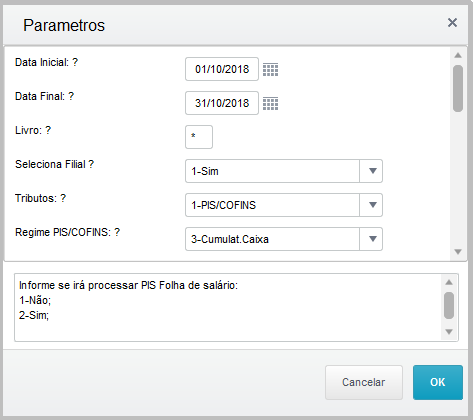Click the parameters list scrollbar thumb
Screen dimensions: 474x420
(x=458, y=88)
